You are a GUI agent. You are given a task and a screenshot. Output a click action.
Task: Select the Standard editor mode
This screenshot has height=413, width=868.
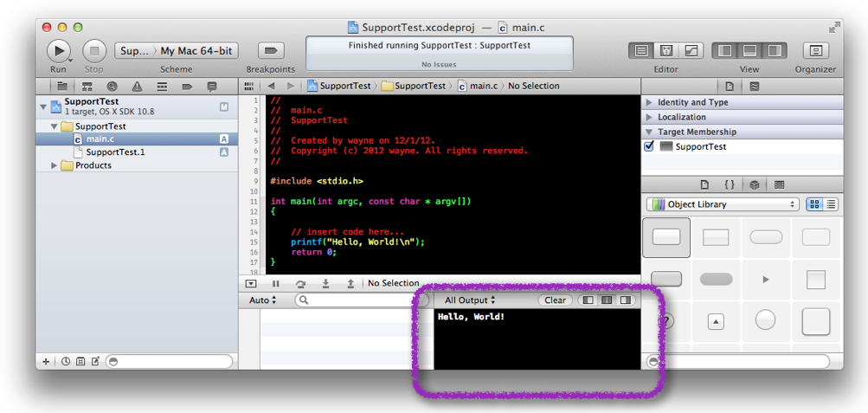pos(641,51)
